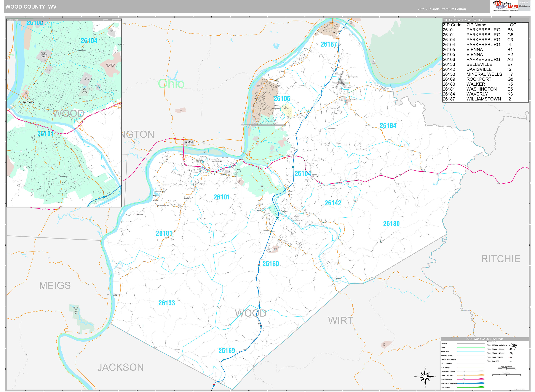Click the US Highways shield in legend
The height and width of the screenshot is (392, 535).
click(x=464, y=379)
